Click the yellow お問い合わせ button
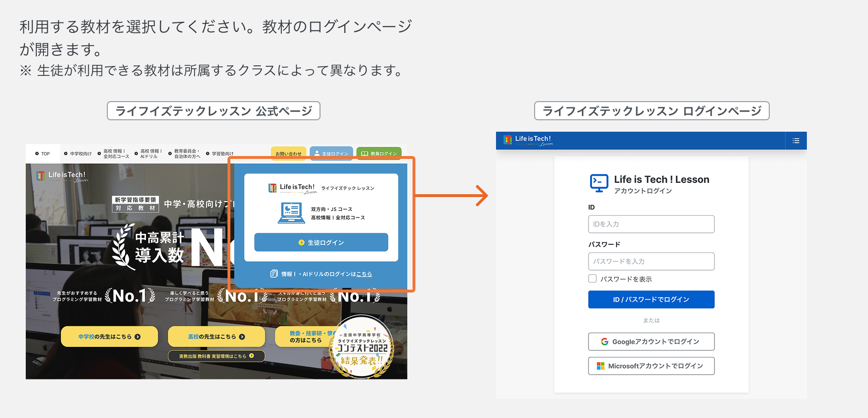The image size is (868, 418). point(289,153)
